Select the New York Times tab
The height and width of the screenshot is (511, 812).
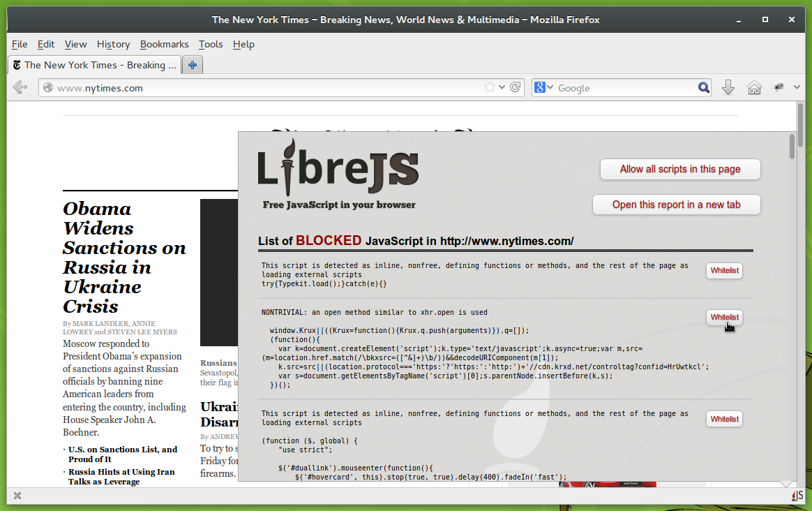[x=94, y=65]
